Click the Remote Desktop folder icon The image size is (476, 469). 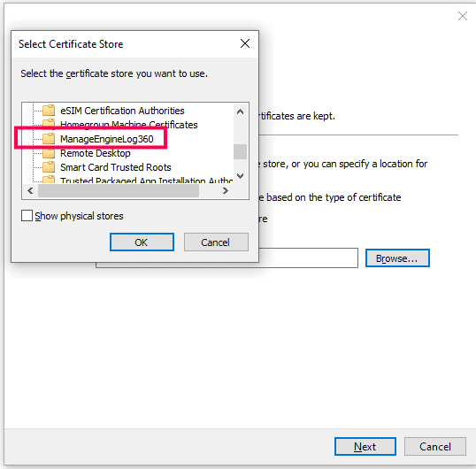[x=49, y=154]
